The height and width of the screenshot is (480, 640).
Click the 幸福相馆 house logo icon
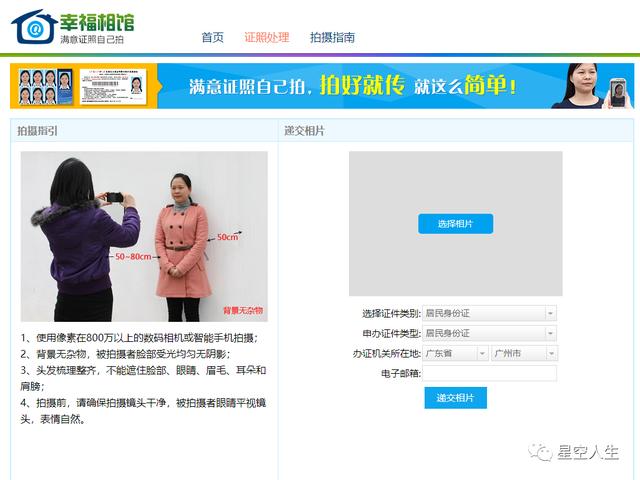pos(33,27)
